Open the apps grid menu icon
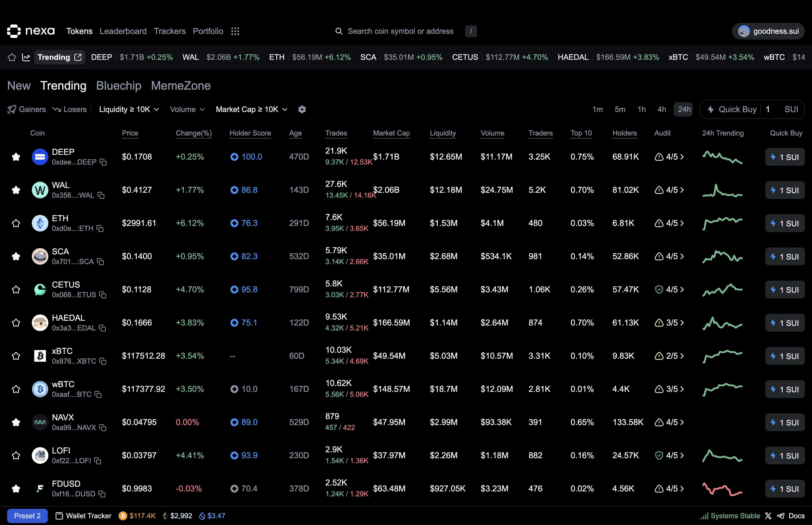This screenshot has height=525, width=812. 235,31
